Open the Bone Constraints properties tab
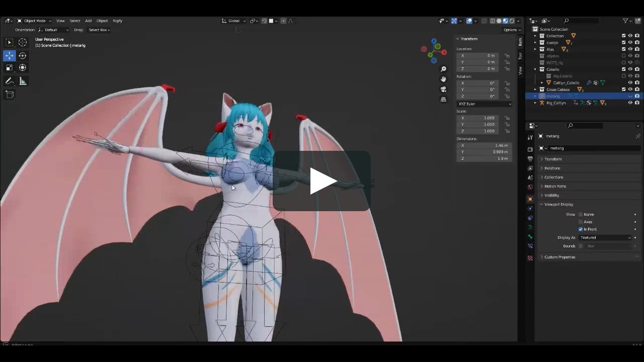This screenshot has width=644, height=362. click(x=530, y=246)
